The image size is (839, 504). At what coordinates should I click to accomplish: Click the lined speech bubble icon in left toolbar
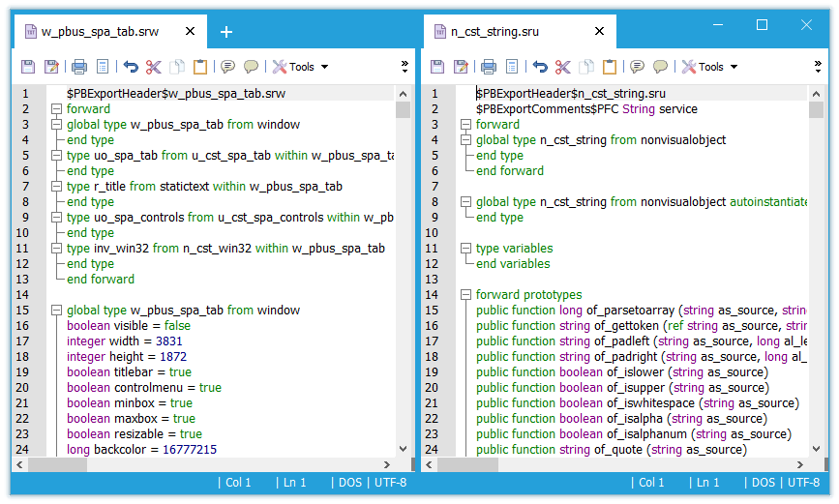coord(227,67)
